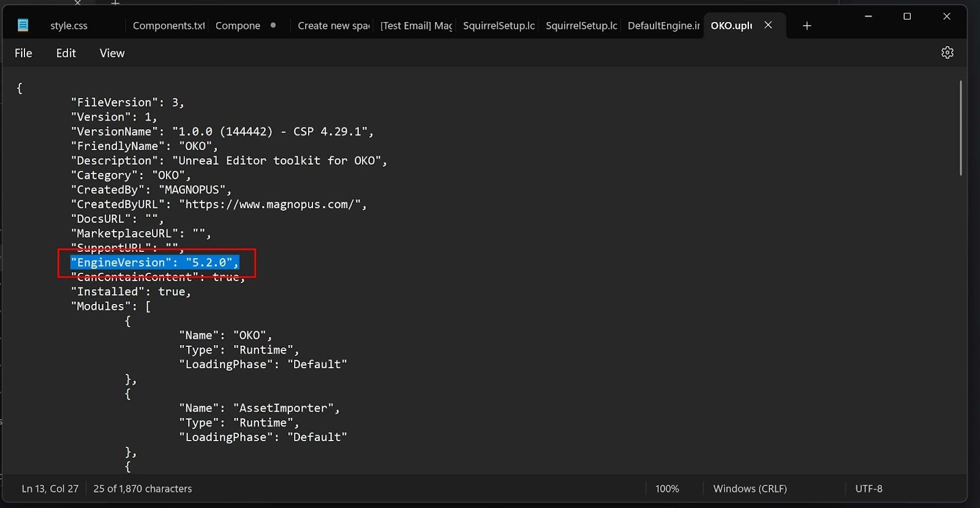Click the "Name": "OKO" module line
This screenshot has width=980, height=508.
tap(225, 335)
